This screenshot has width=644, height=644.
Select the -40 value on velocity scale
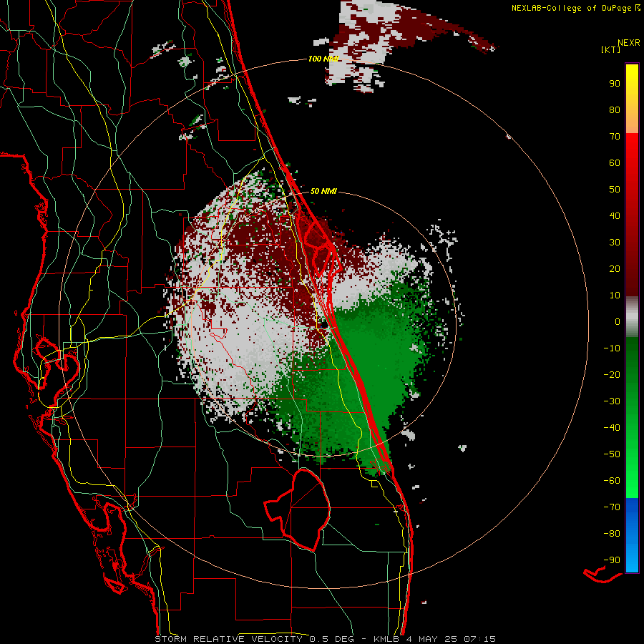(612, 428)
